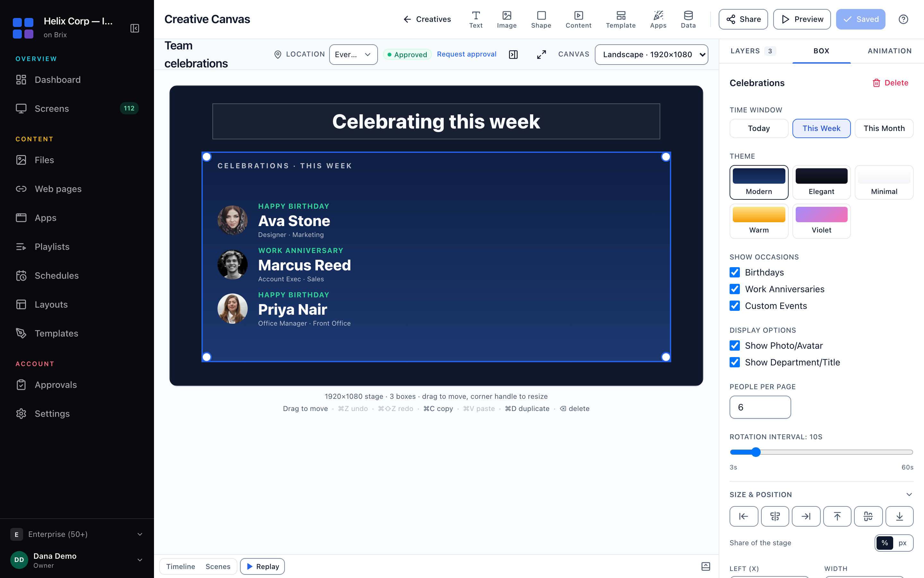Align box to bottom edge
Screen dimensions: 924x578
(899, 516)
